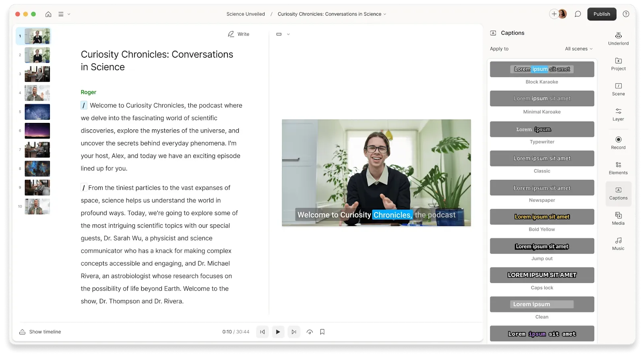Add a bookmark marker
The height and width of the screenshot is (357, 644).
(322, 332)
